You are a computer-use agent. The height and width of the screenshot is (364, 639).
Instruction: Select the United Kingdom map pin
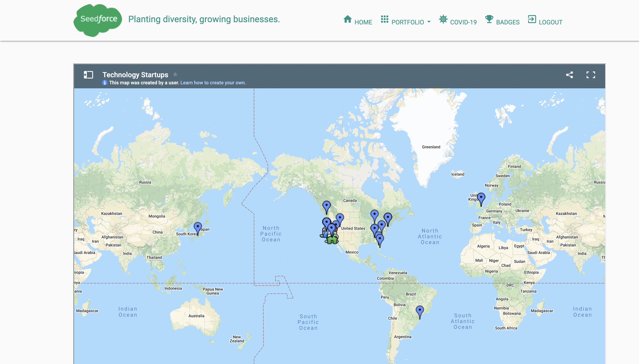(x=481, y=198)
